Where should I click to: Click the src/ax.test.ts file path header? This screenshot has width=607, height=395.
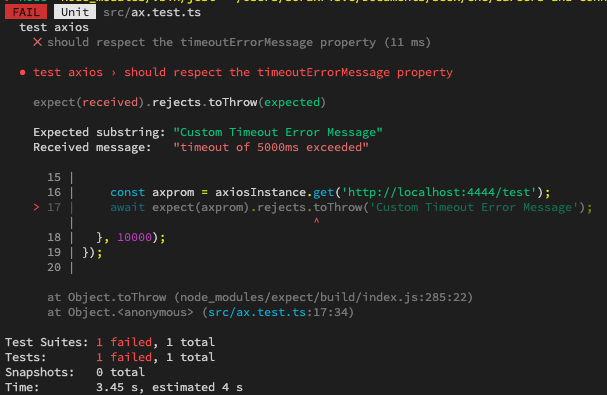tap(152, 12)
